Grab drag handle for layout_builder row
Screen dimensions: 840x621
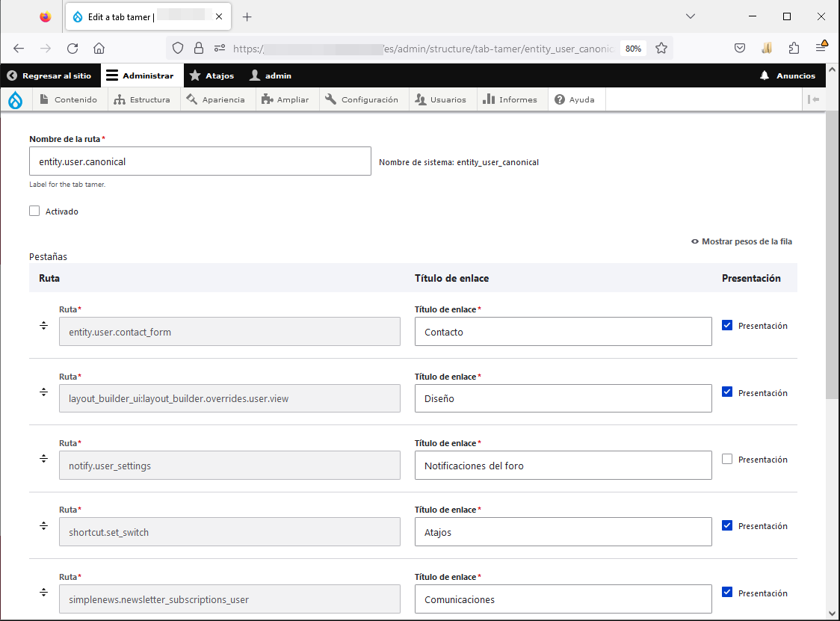[x=44, y=392]
